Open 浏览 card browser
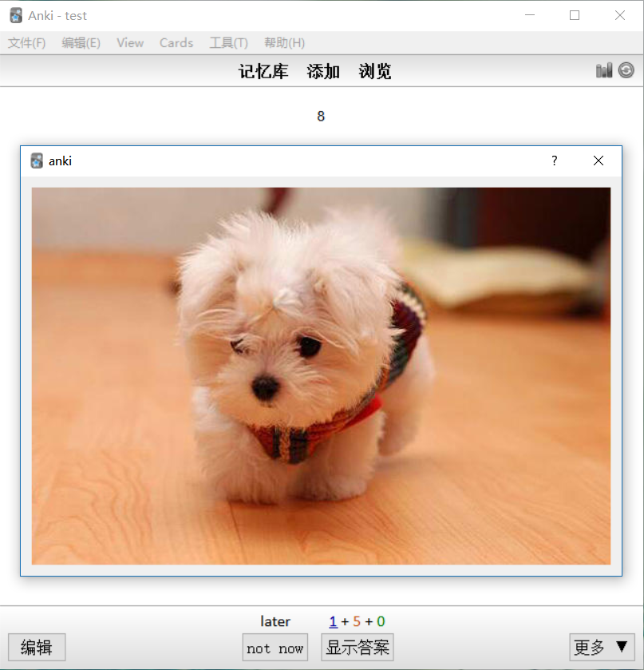Screen dimensions: 644x670 pyautogui.click(x=375, y=71)
